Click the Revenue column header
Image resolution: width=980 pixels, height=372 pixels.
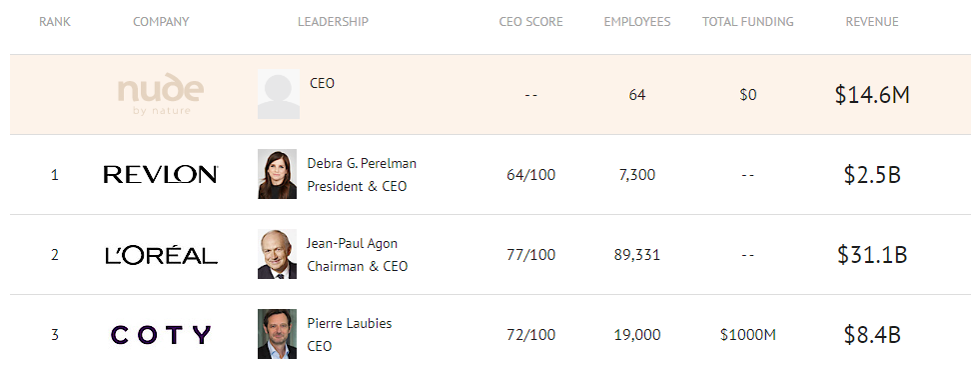[872, 22]
